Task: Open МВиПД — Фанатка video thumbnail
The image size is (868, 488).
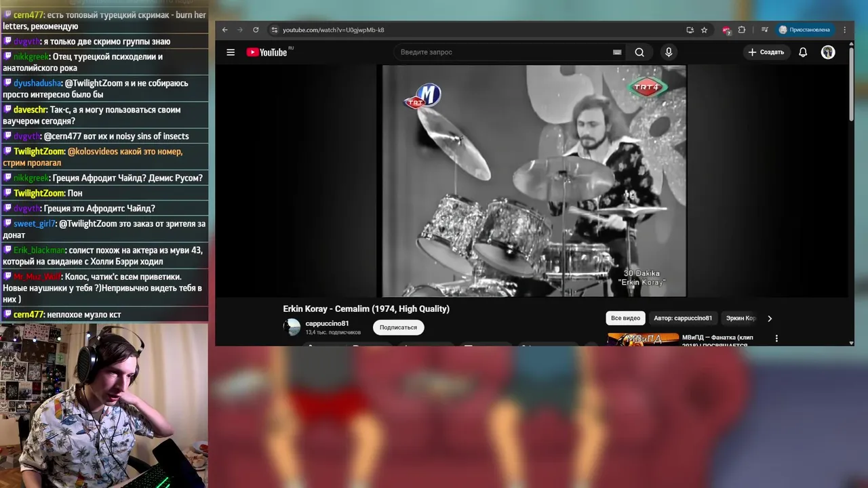Action: tap(643, 339)
